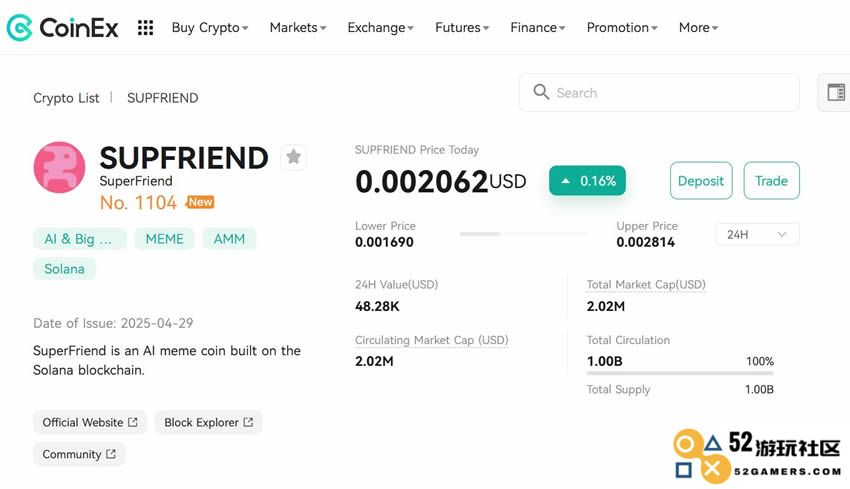
Task: Click the SUPFRIEND pink coin logo
Action: [60, 168]
